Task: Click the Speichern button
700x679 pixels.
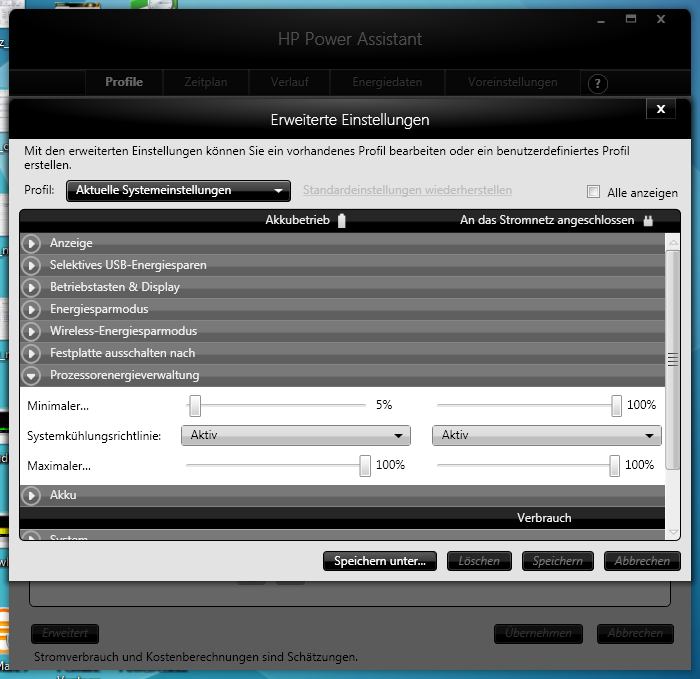Action: tap(558, 561)
